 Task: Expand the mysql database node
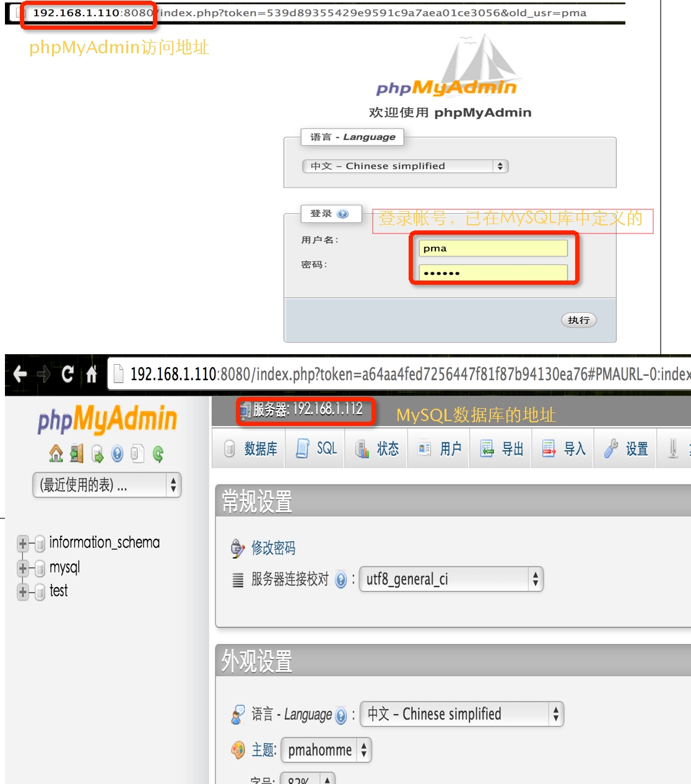pos(23,568)
